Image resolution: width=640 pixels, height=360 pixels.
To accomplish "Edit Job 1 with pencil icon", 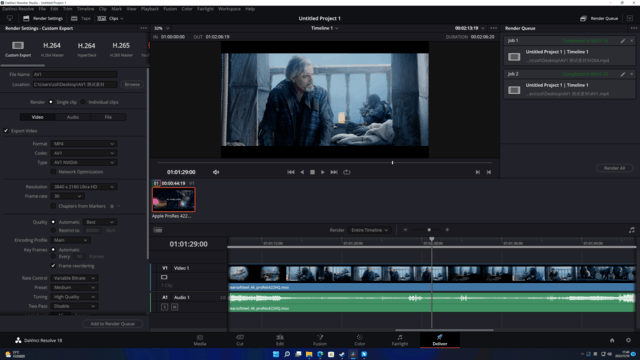I will tap(623, 41).
